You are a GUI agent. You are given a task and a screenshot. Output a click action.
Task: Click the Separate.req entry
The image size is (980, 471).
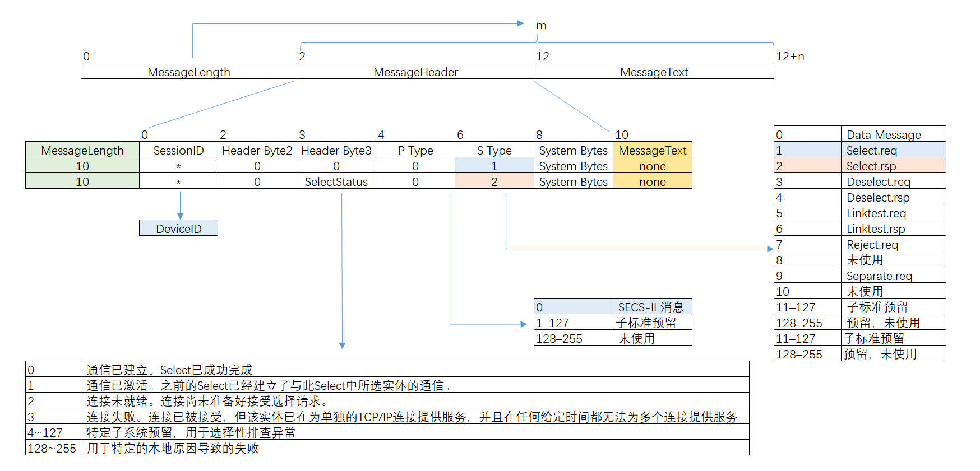click(879, 276)
